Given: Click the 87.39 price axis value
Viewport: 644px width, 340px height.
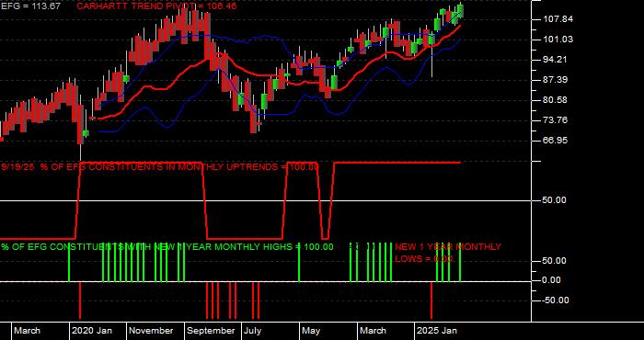Looking at the screenshot, I should tap(556, 80).
